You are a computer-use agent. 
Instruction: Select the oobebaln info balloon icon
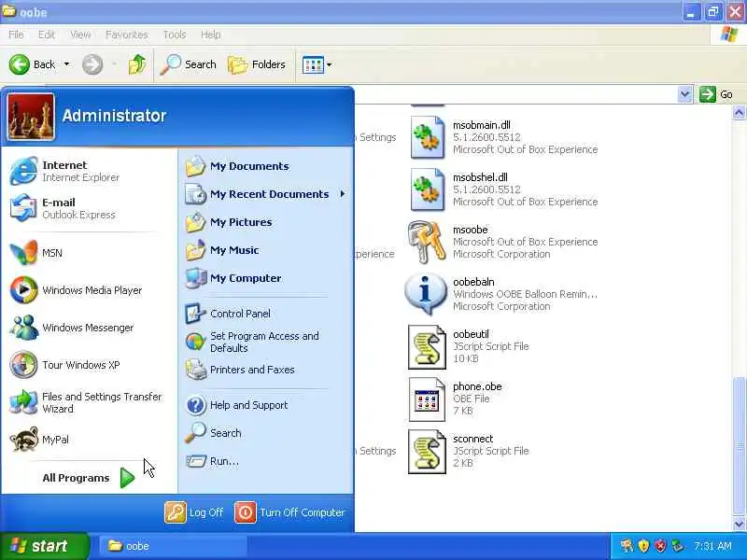[426, 294]
